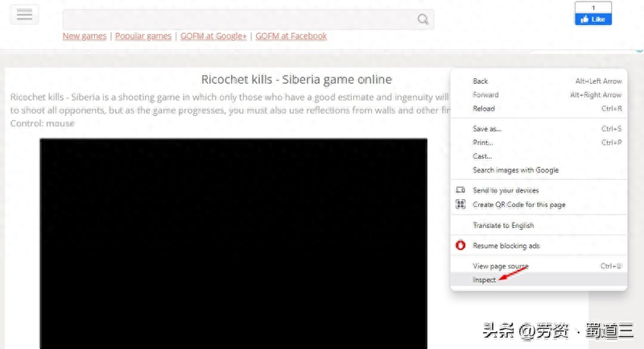Click the QR code icon in menu
Screen dimensions: 644x349
[461, 205]
